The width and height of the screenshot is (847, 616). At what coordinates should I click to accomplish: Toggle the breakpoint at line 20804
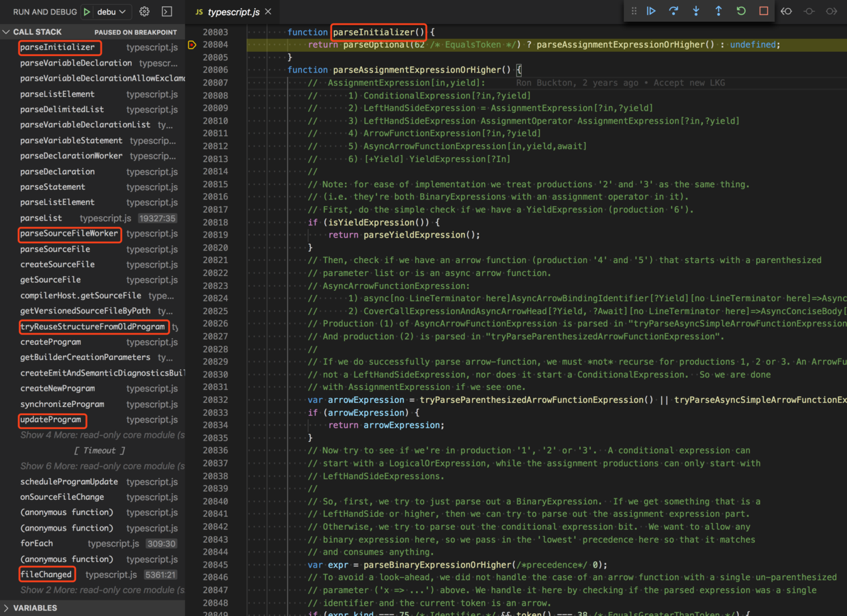[193, 45]
